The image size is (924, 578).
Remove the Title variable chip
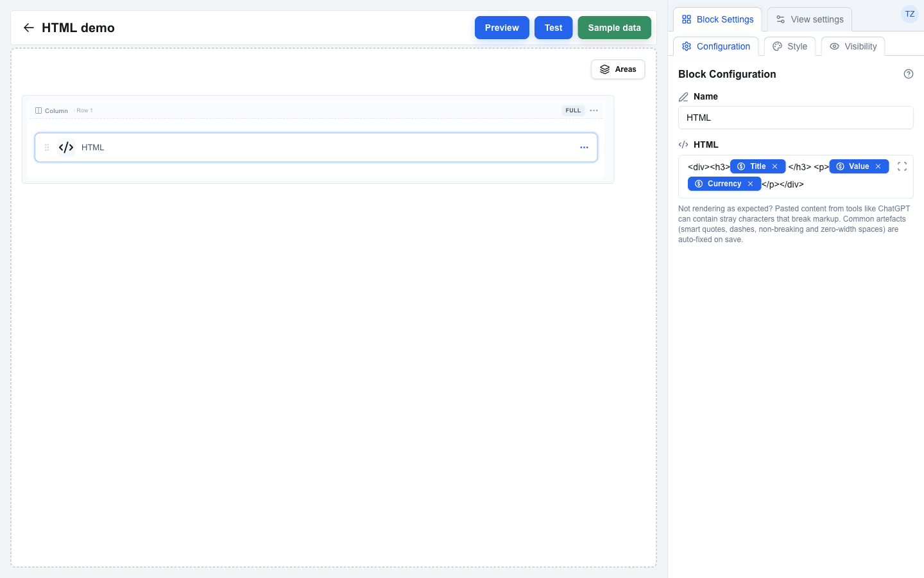[x=775, y=166]
